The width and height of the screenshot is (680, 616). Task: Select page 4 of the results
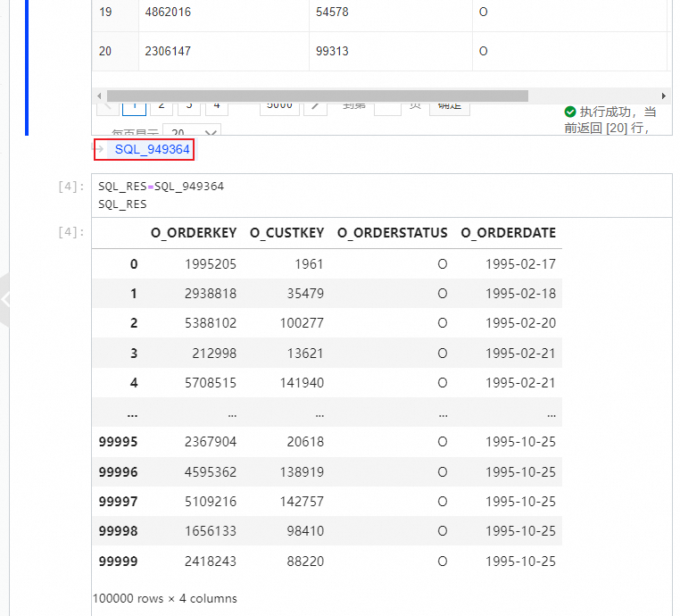(217, 109)
